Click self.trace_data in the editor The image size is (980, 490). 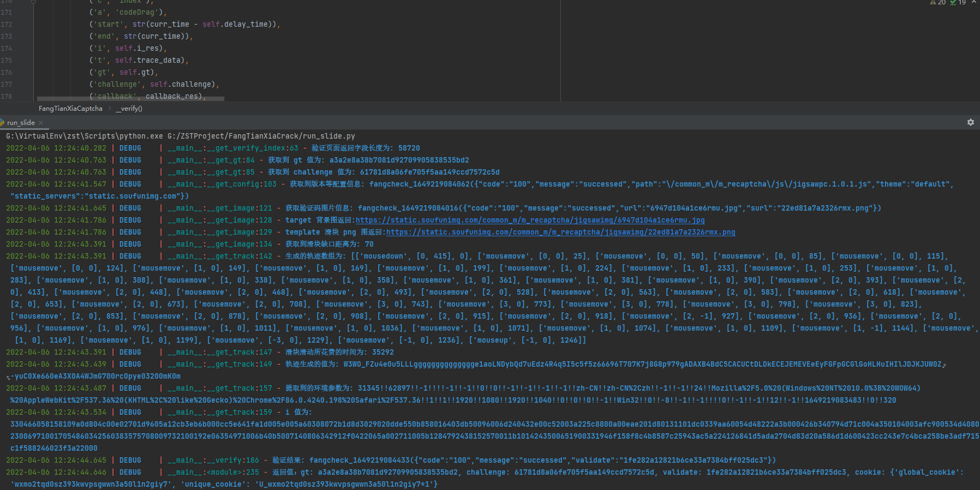pyautogui.click(x=148, y=60)
